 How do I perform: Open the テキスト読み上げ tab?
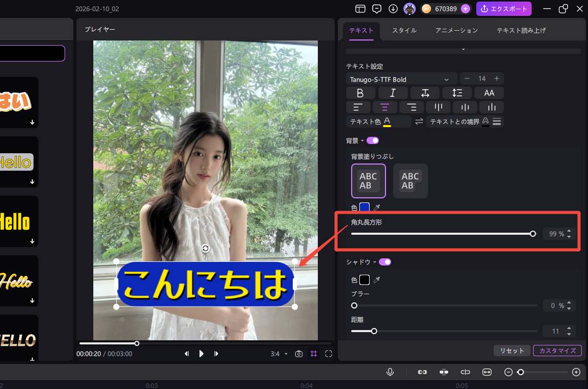point(521,30)
